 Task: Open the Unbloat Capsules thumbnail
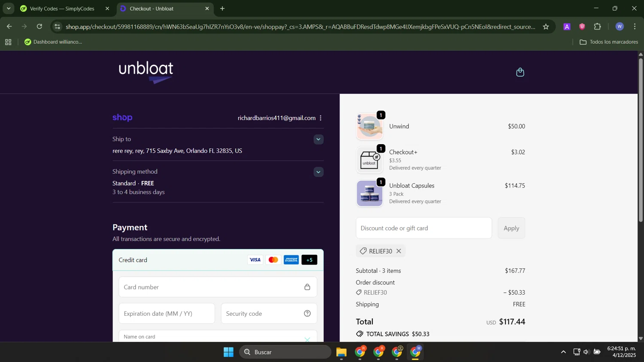pos(370,193)
